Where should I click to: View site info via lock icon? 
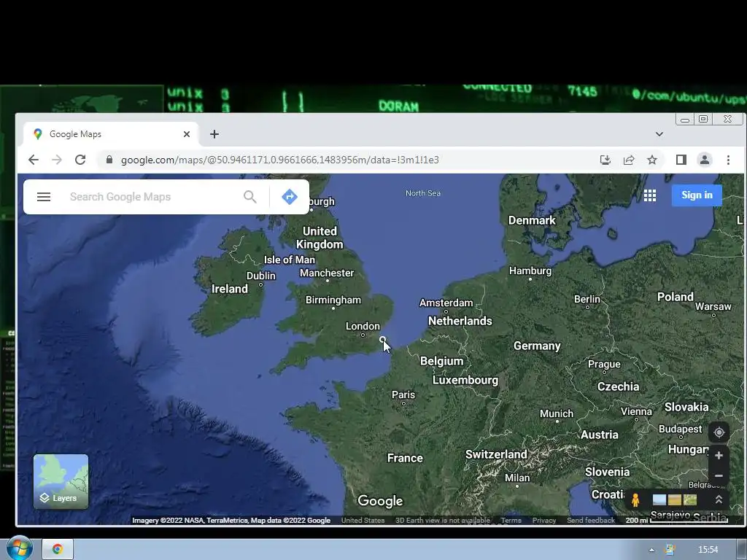coord(109,160)
